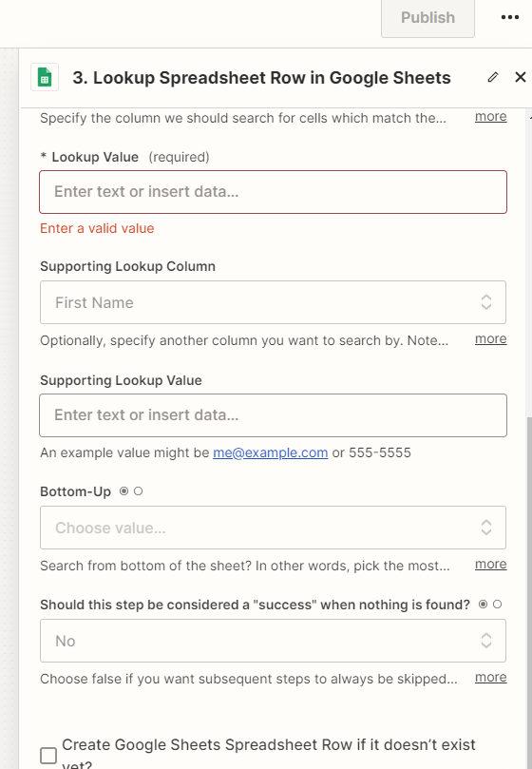Image resolution: width=532 pixels, height=769 pixels.
Task: Open the success-when-nothing-found No dropdown
Action: [x=273, y=641]
